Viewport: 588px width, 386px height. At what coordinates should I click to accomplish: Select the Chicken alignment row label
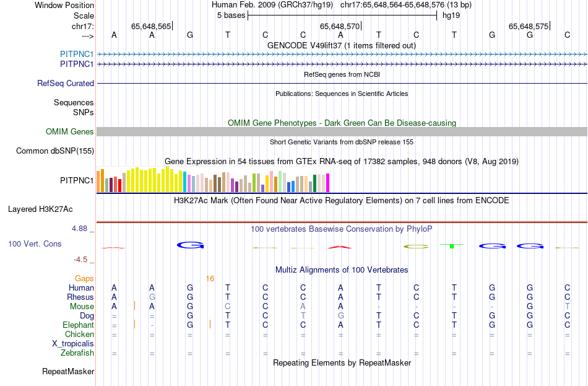79,334
